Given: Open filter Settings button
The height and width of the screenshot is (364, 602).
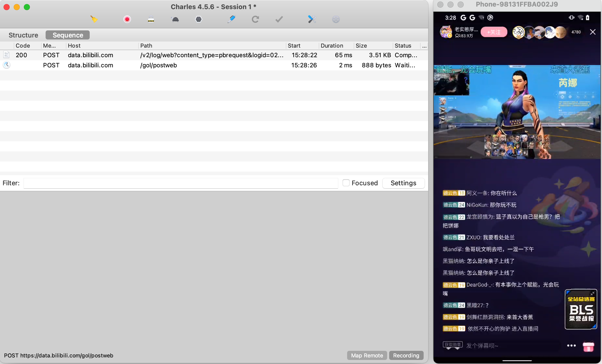Looking at the screenshot, I should [403, 183].
